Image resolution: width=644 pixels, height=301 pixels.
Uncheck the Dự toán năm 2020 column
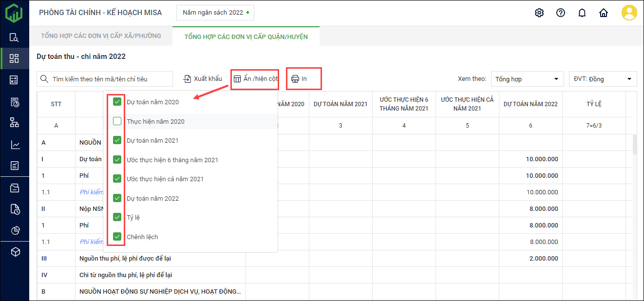[117, 102]
